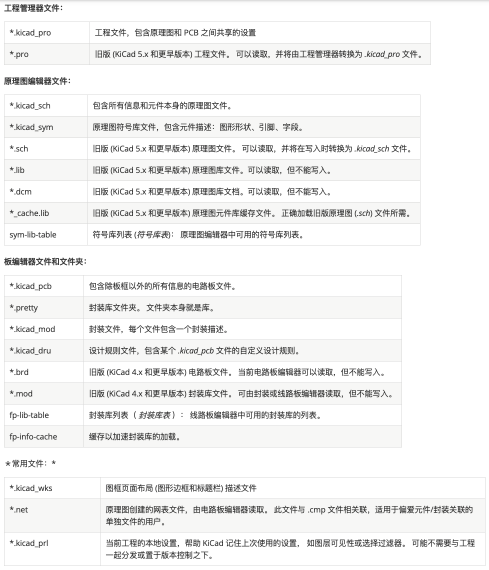Select the *.brd file entry
The height and width of the screenshot is (570, 489).
[x=44, y=372]
